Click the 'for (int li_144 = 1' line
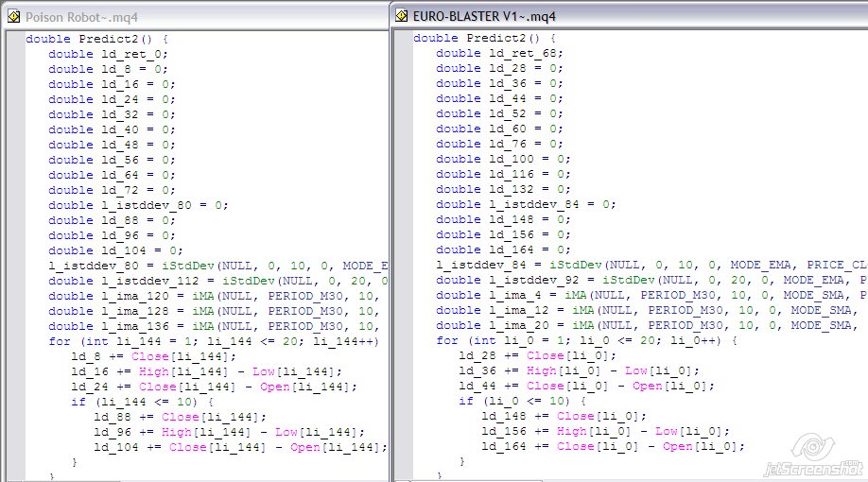 tap(214, 341)
